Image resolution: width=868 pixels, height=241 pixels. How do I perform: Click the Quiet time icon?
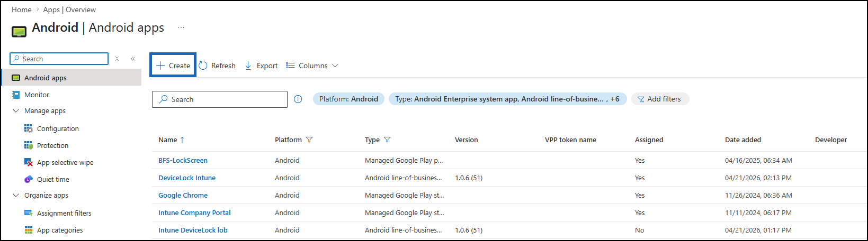(29, 179)
